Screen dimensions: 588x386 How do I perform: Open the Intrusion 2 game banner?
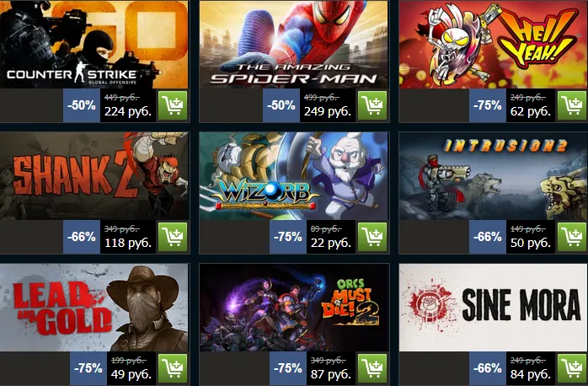494,175
